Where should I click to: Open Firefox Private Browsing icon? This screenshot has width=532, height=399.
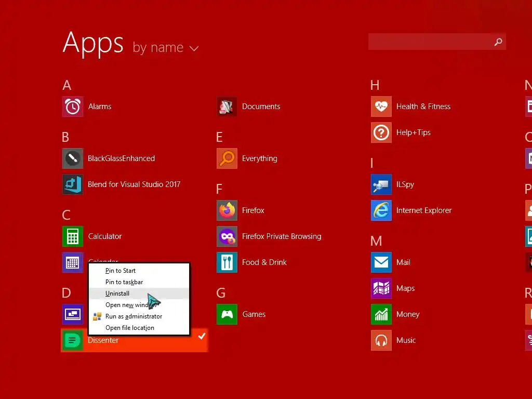(227, 236)
